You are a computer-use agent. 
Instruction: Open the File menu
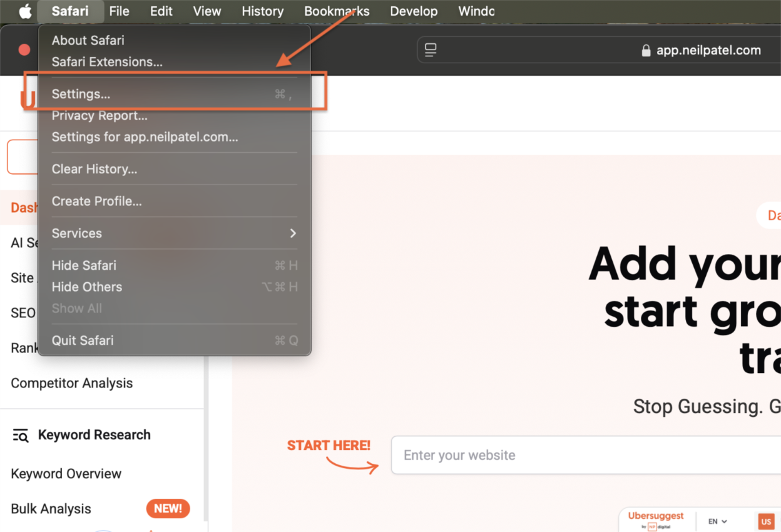pos(119,11)
